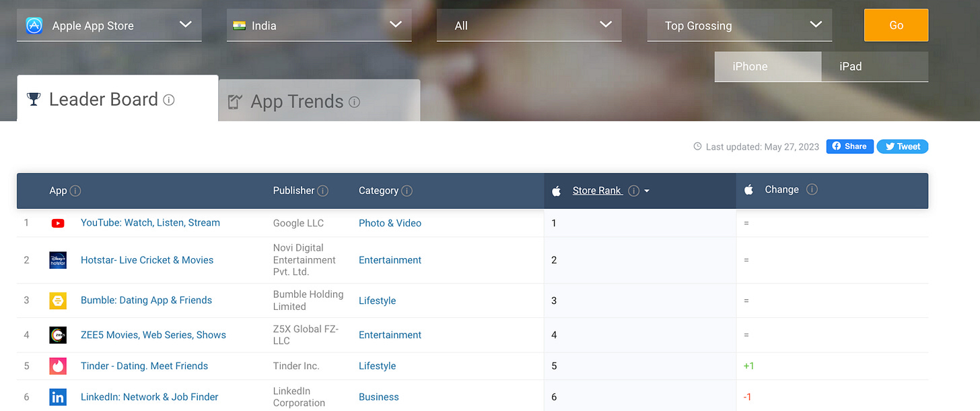
Task: Click the App Trends chart icon
Action: pyautogui.click(x=235, y=102)
